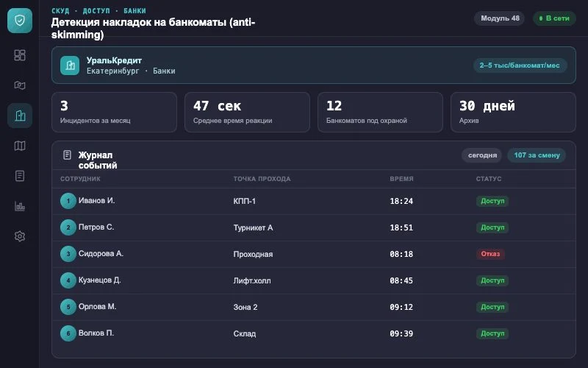Click the Доступ status in Иванов row
Screen dimensions: 588x368
click(492, 201)
